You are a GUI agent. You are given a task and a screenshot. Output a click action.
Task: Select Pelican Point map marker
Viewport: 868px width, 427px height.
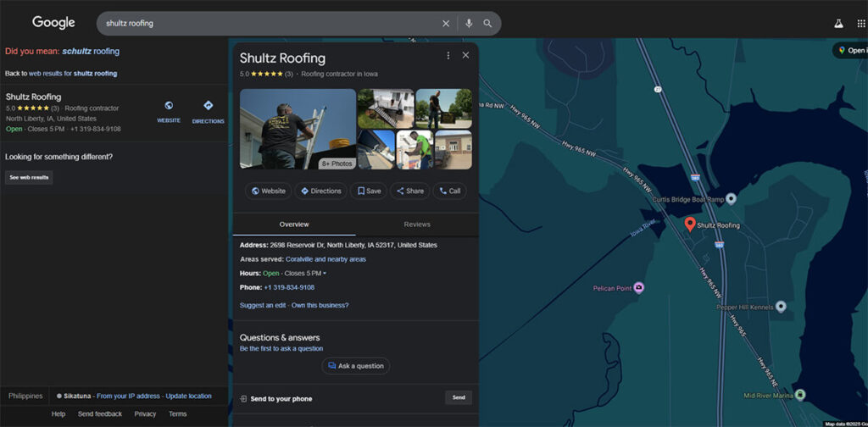[x=639, y=287]
